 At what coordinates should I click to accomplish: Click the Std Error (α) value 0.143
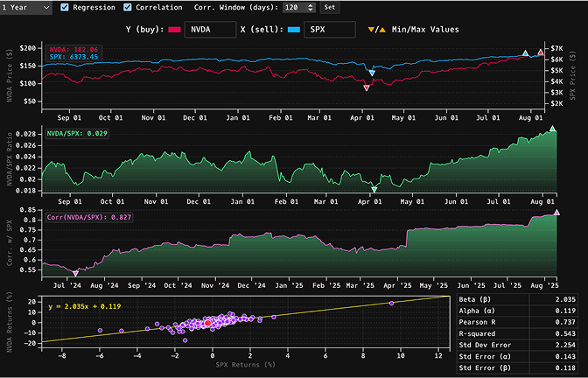point(564,357)
